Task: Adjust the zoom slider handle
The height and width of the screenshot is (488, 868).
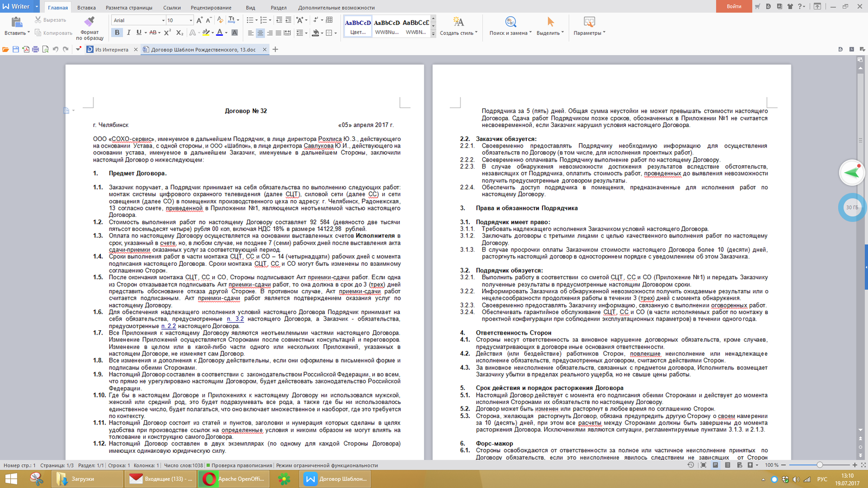Action: pyautogui.click(x=820, y=465)
